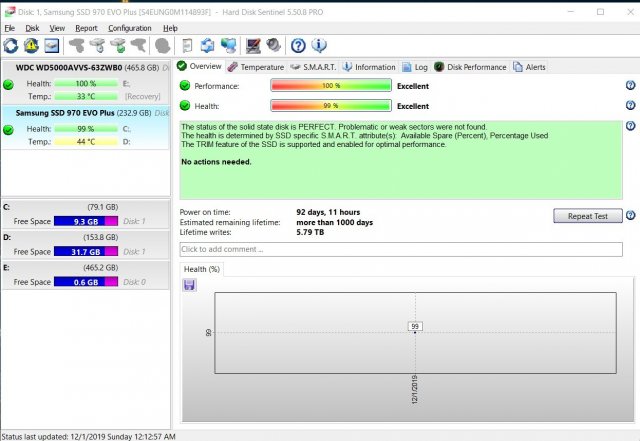Viewport: 640px width, 441px height.
Task: Click the Health 99% progress bar in Overview
Action: (330, 105)
